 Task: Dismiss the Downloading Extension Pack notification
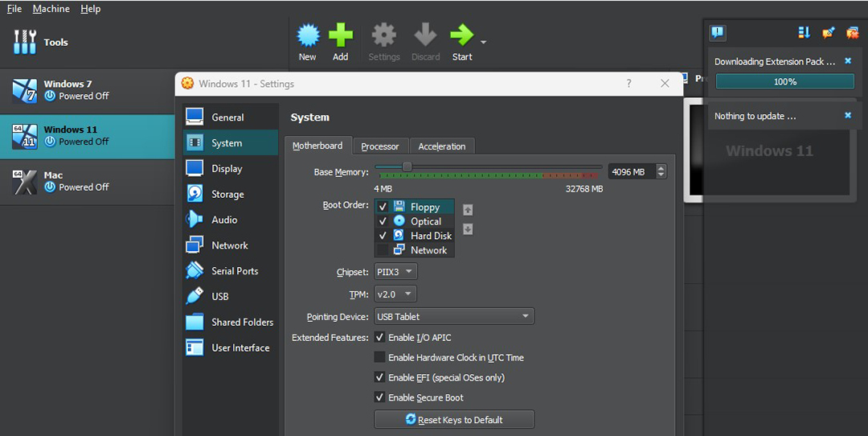coord(848,61)
